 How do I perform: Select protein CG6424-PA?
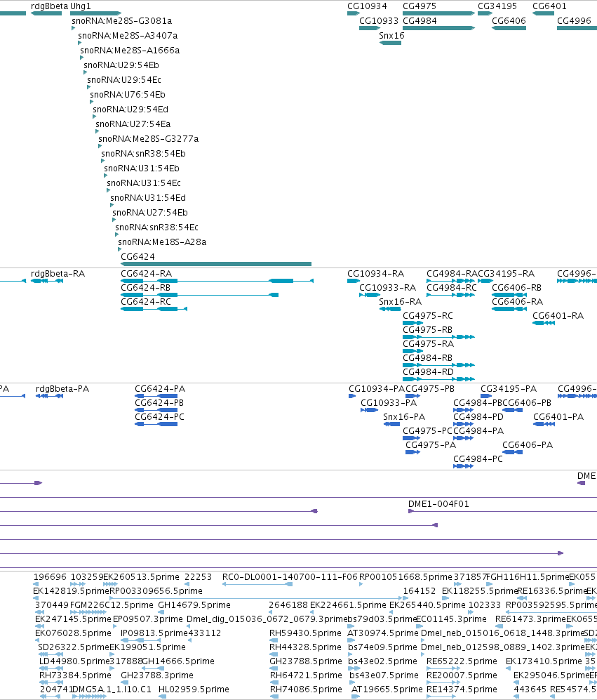[x=156, y=396]
